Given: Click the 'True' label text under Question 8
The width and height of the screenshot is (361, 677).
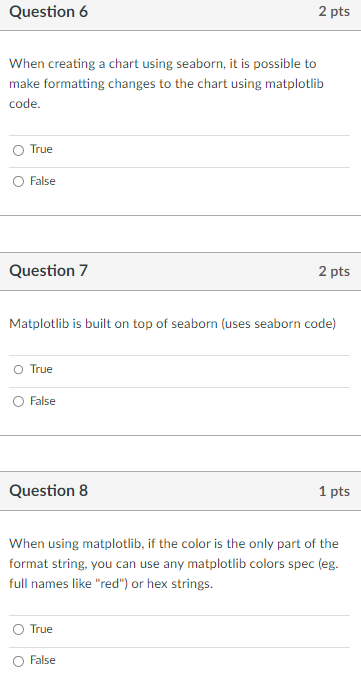Looking at the screenshot, I should click(x=41, y=629).
